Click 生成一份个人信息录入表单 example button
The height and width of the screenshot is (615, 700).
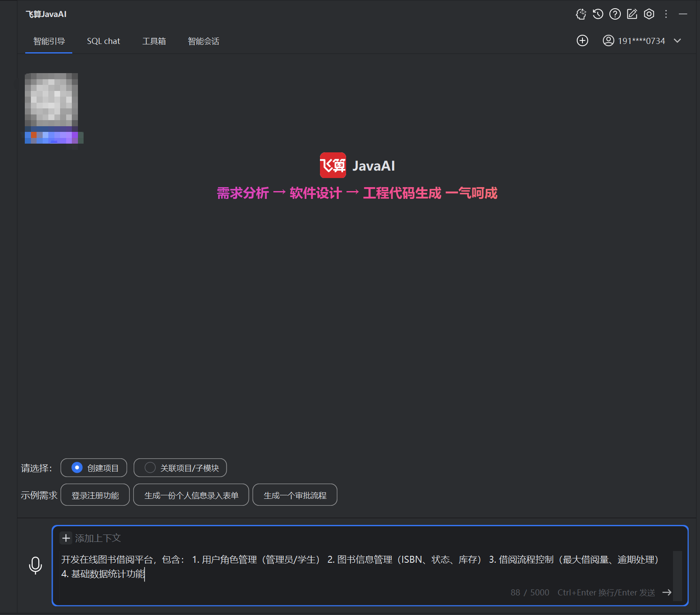click(191, 495)
